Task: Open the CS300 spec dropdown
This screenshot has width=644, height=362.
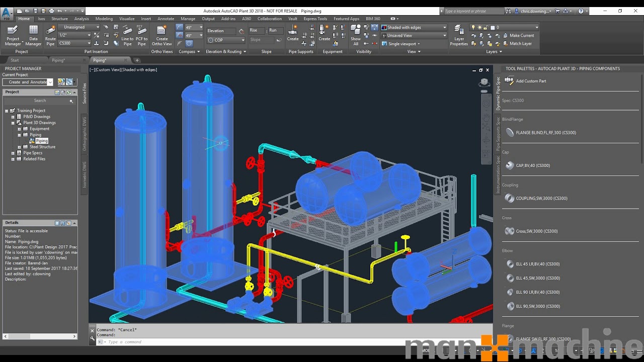Action: click(x=74, y=43)
